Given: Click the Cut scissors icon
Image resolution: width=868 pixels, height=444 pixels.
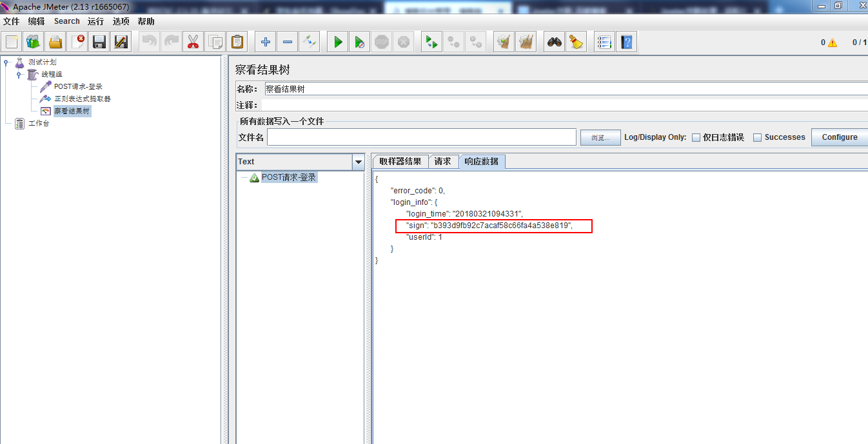Looking at the screenshot, I should 193,43.
